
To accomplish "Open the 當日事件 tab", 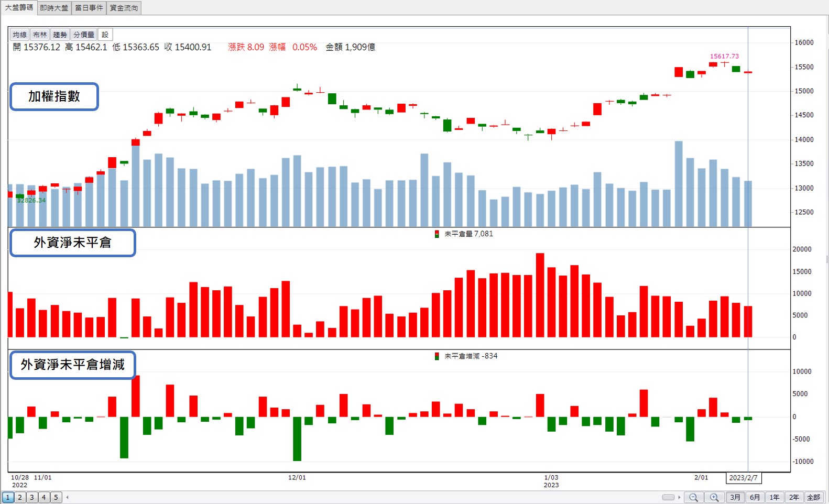I will 89,8.
